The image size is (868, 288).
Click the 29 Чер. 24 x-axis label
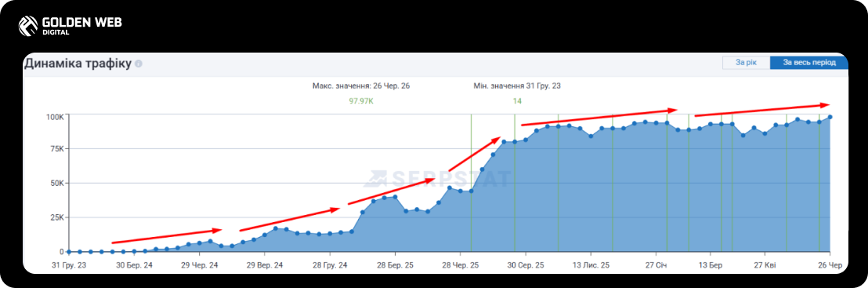click(200, 266)
